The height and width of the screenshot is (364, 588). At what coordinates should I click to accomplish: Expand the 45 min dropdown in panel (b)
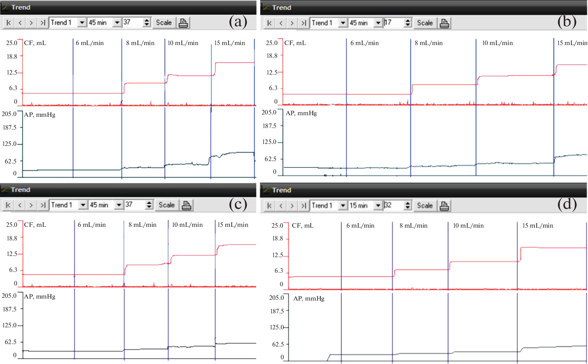tap(378, 23)
